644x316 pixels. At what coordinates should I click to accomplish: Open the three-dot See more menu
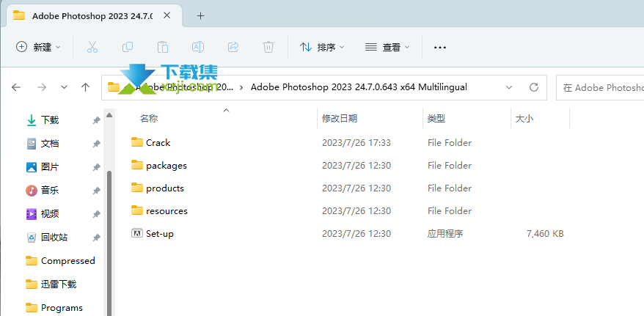(x=440, y=47)
